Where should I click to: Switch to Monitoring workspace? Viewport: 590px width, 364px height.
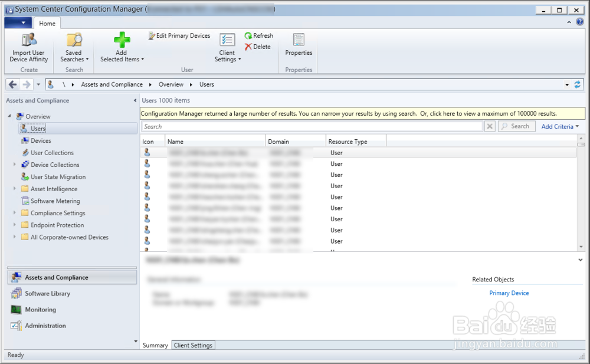[x=72, y=309]
